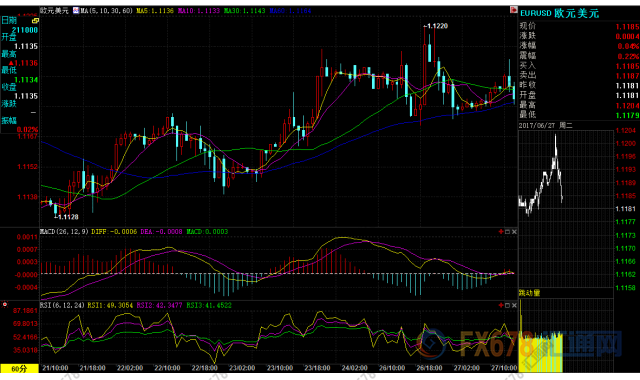Click the DIFF:-0.0006 value
Screen dimensions: 640x380
click(x=114, y=231)
